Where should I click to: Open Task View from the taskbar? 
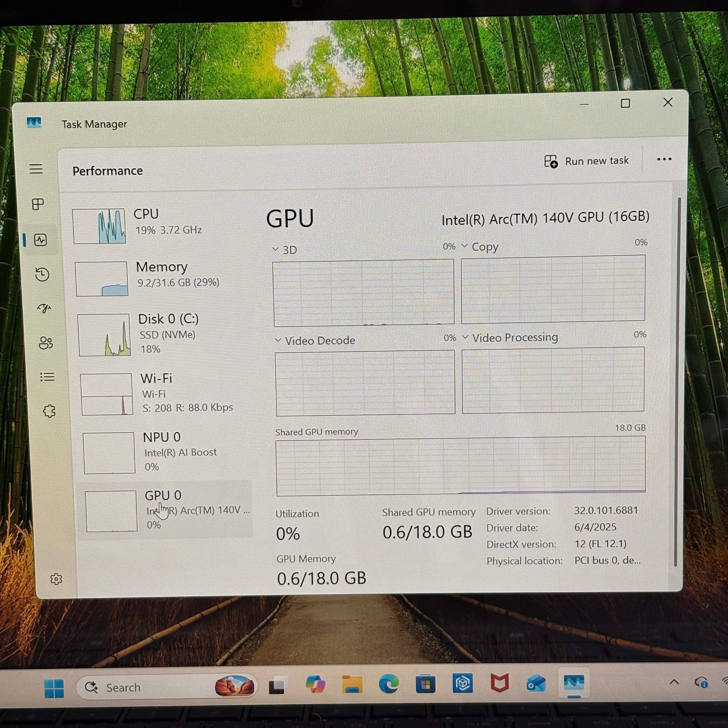277,686
